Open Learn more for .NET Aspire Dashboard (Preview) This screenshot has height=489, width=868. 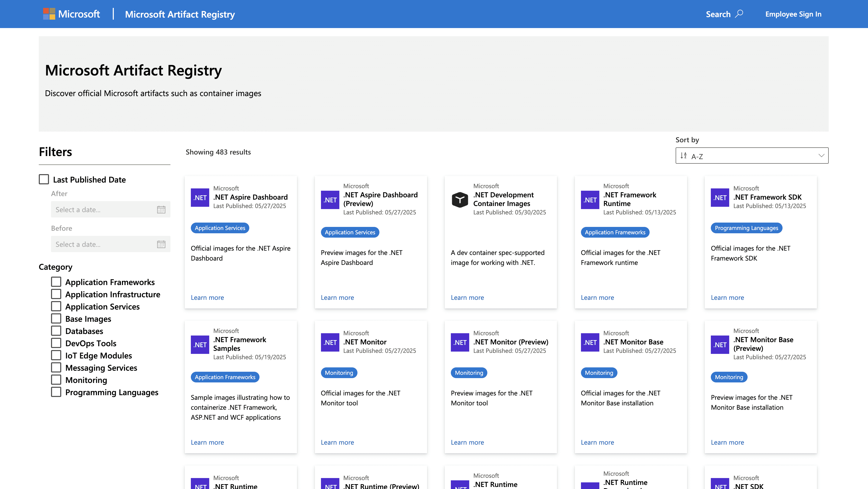[337, 297]
